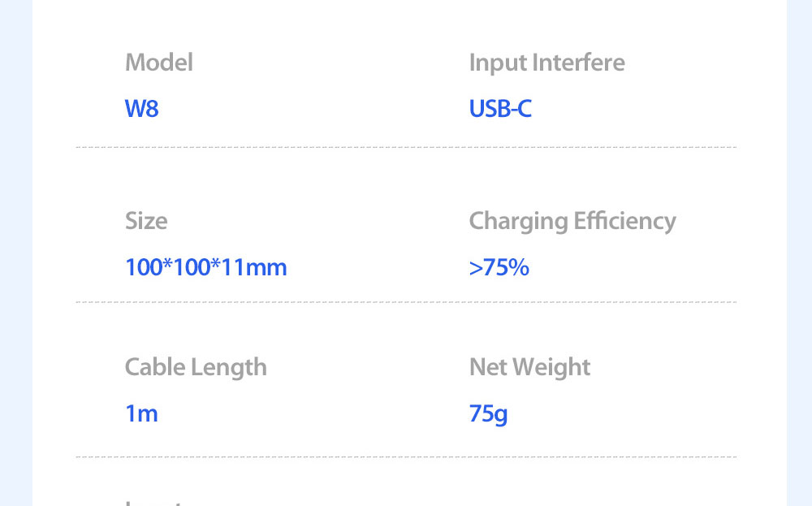Click the Net Weight heading

[529, 368]
